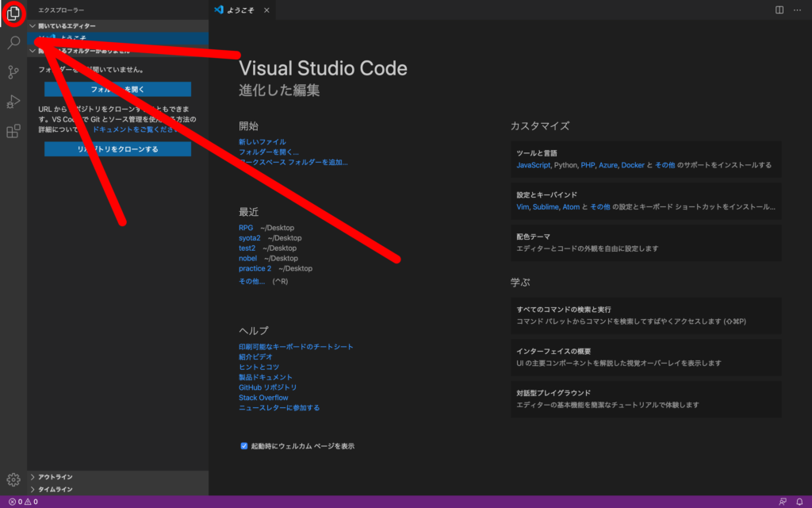812x508 pixels.
Task: Click the Sublime keybindings link
Action: click(x=546, y=207)
